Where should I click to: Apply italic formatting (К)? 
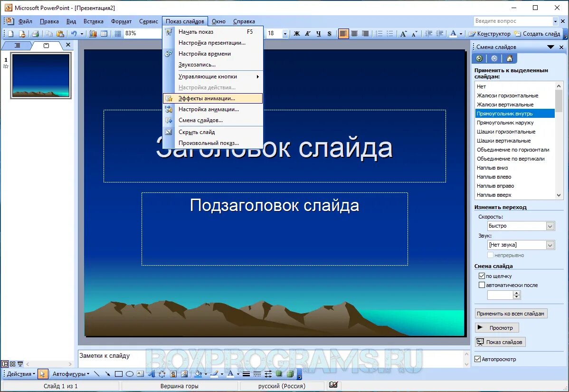[x=308, y=34]
